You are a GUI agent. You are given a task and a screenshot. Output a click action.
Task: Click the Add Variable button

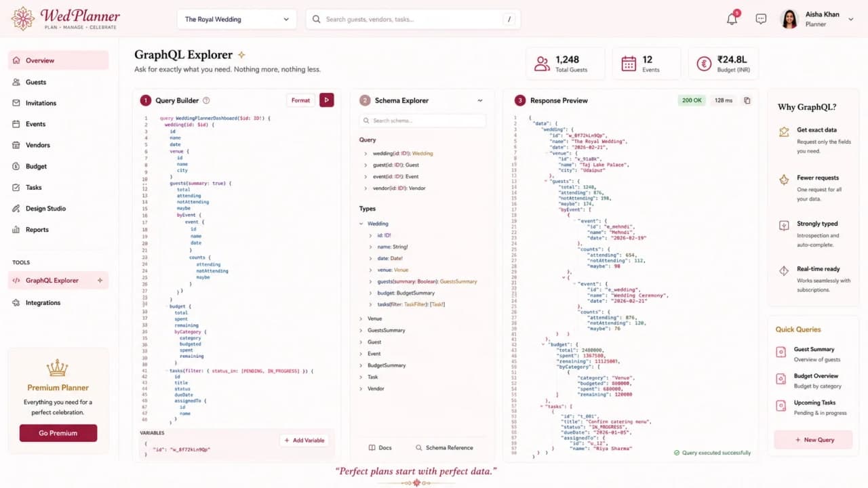coord(304,441)
